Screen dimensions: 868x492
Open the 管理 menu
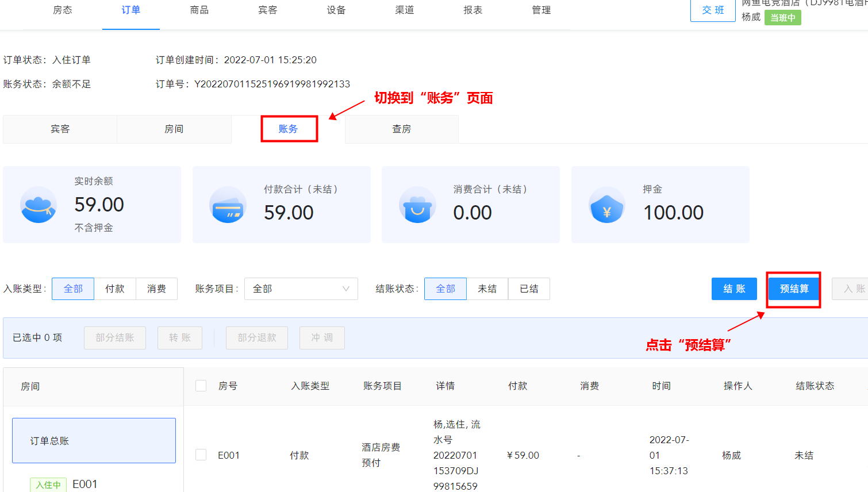[541, 10]
